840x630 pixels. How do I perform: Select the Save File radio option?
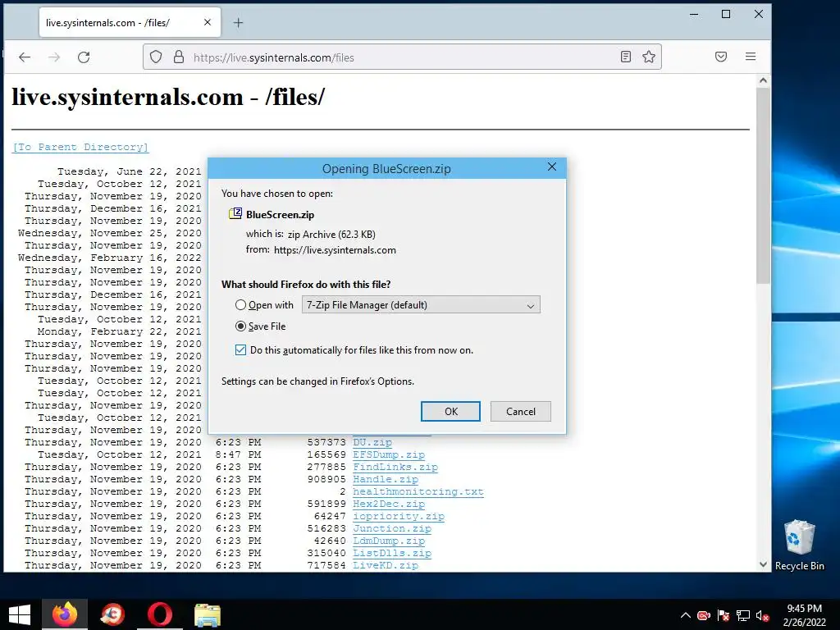pos(240,326)
